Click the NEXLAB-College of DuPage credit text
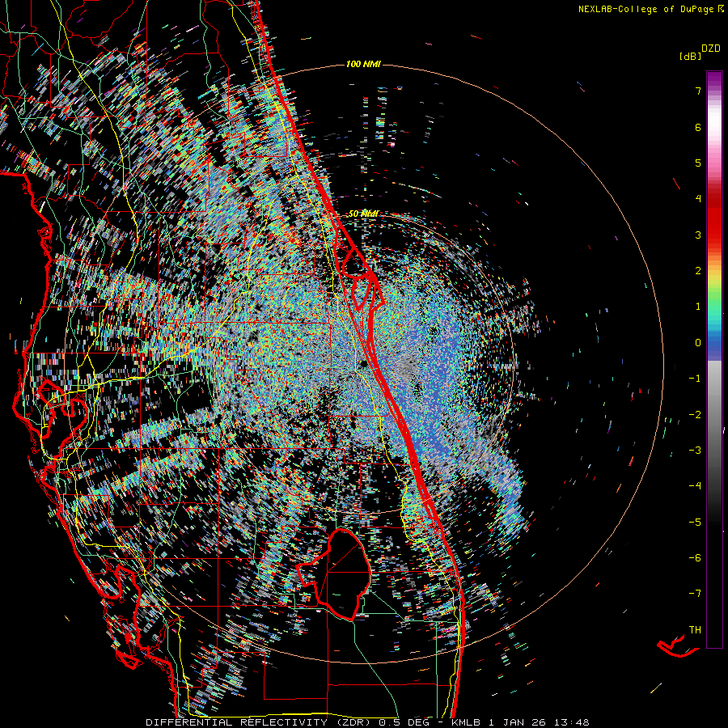Image resolution: width=728 pixels, height=728 pixels. [646, 9]
